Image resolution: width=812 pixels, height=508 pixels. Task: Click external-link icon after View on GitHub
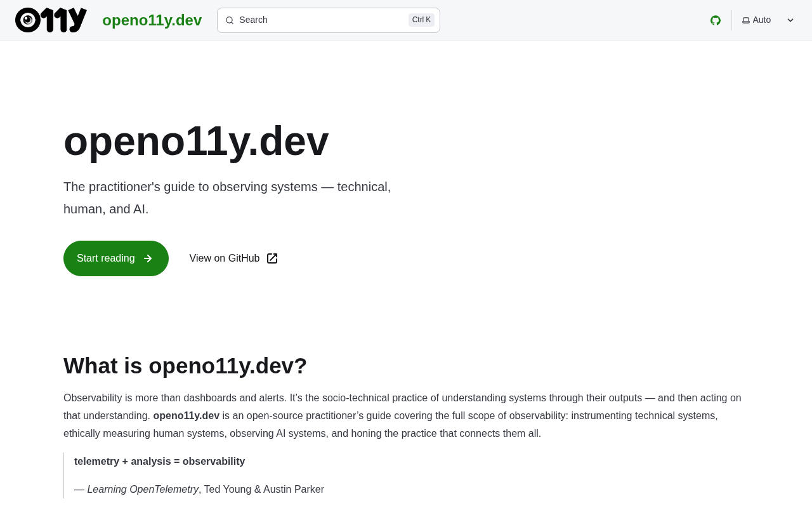[x=272, y=258]
